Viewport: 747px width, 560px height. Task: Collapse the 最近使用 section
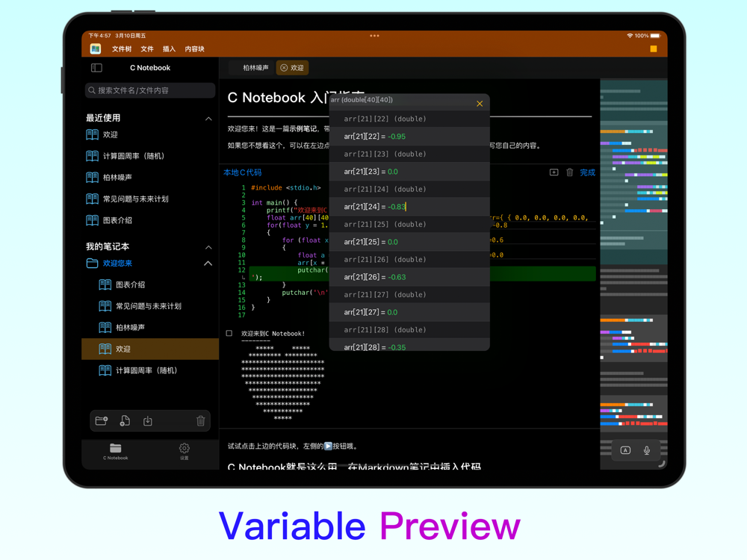pos(208,119)
